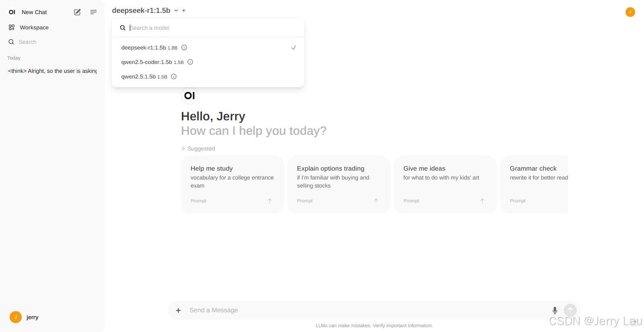Click the arrow icon on 'Give me ideas' card
The height and width of the screenshot is (332, 644).
pos(482,201)
